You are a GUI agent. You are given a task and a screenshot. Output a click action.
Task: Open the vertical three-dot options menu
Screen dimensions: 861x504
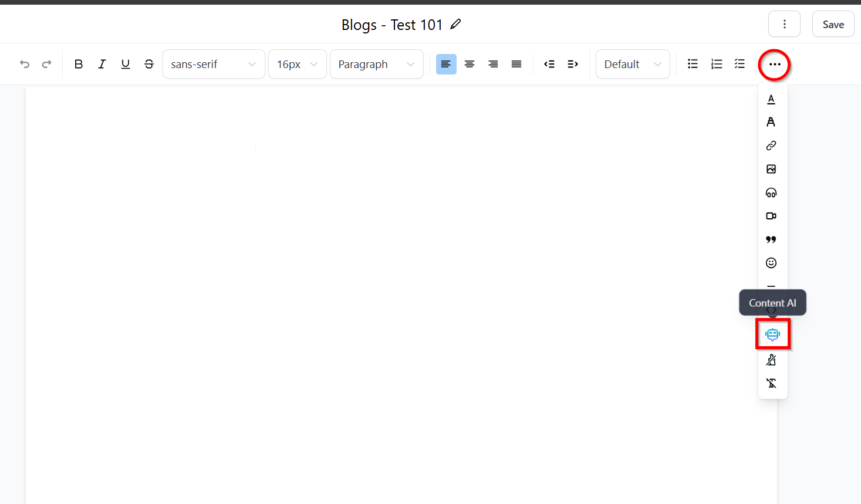(784, 24)
